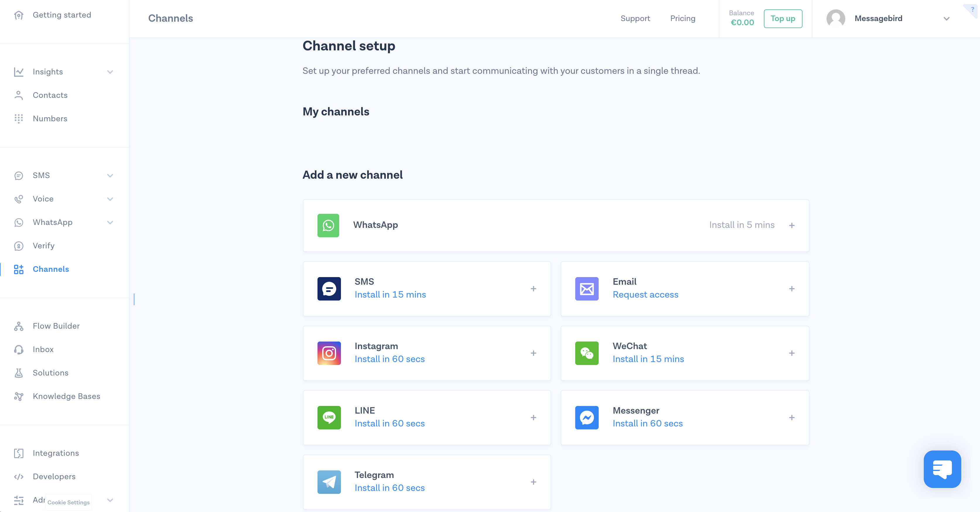Expand the bottom Admin submenu chevron
Screen dimensions: 980x512
(x=110, y=500)
